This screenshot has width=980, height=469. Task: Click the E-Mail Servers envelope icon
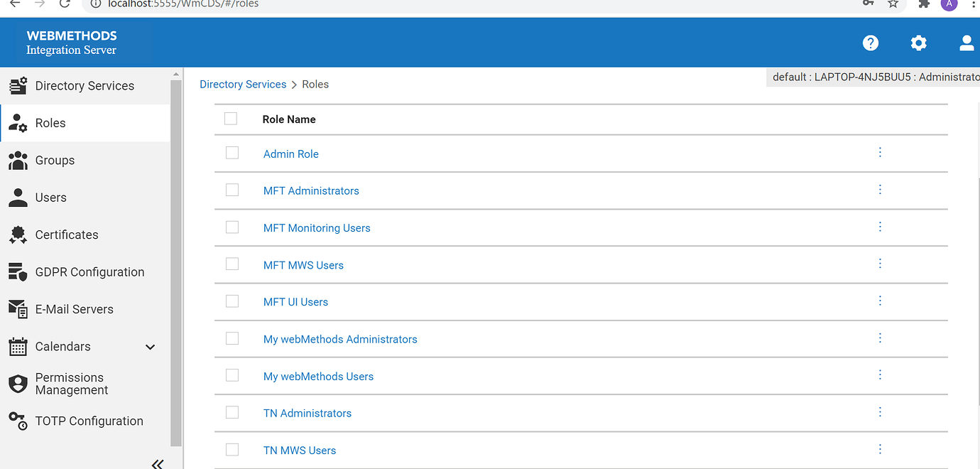[18, 309]
